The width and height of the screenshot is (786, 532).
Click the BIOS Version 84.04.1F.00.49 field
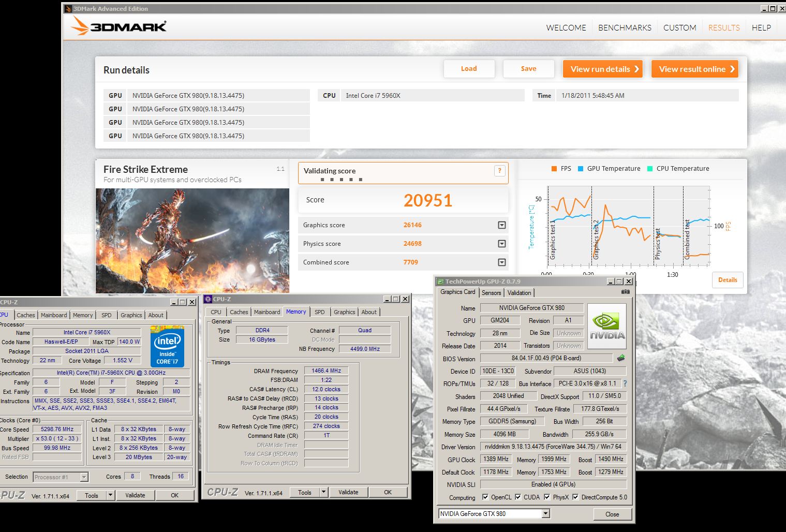point(546,358)
